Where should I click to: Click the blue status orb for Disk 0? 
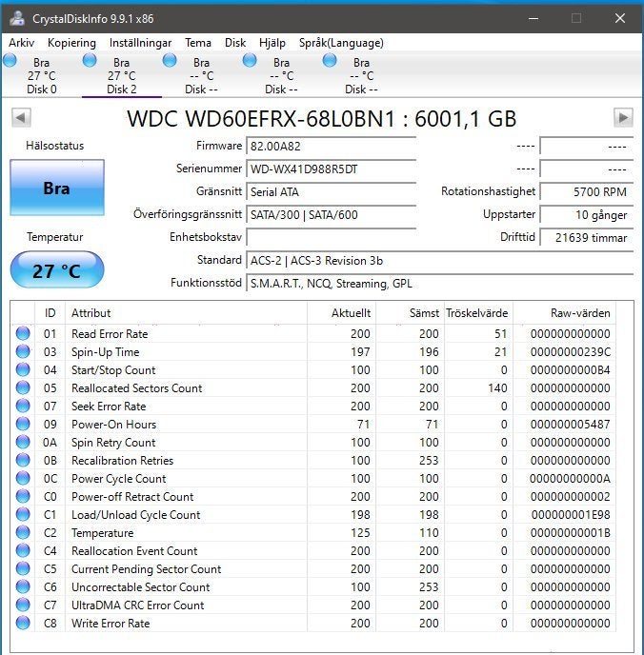coord(10,61)
